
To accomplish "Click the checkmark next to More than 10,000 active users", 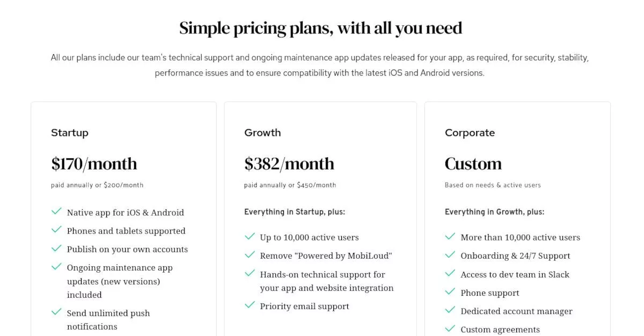I will (450, 236).
